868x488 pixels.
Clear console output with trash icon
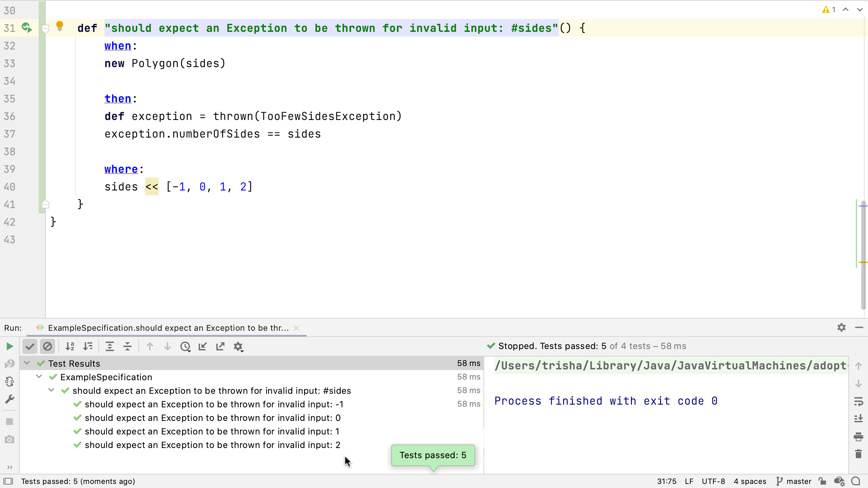tap(858, 454)
